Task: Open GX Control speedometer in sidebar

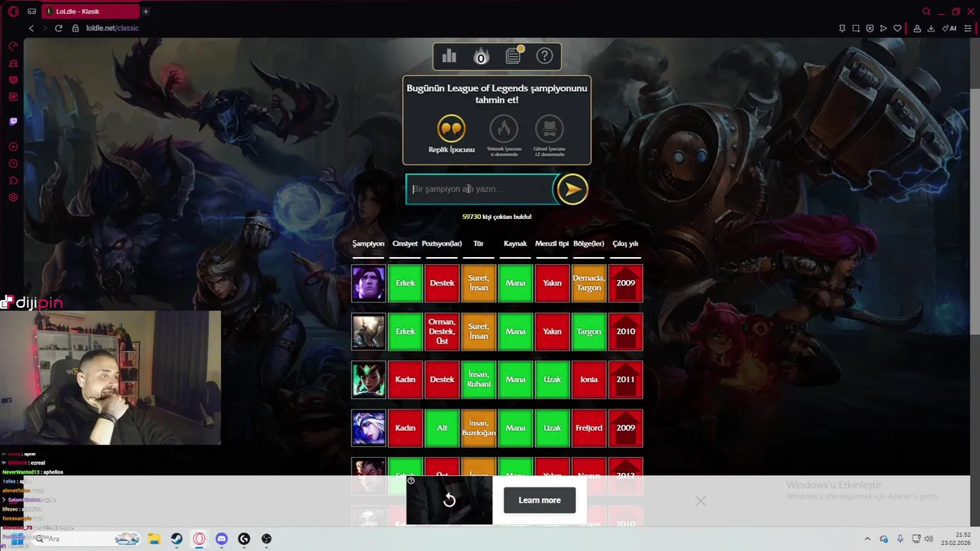Action: point(13,47)
